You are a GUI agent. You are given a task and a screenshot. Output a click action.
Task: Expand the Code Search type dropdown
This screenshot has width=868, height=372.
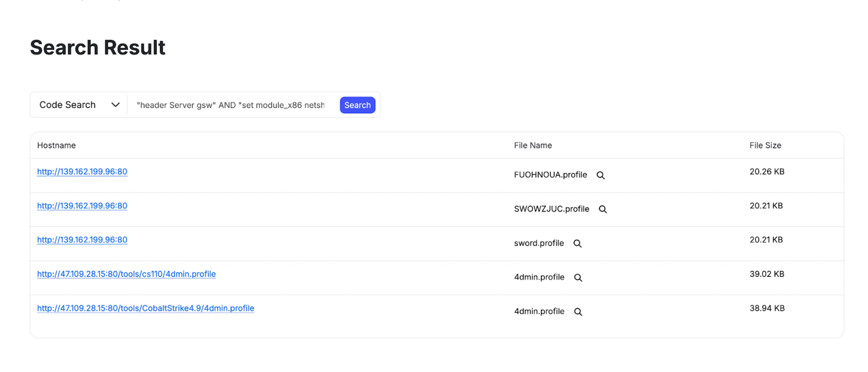tap(79, 105)
